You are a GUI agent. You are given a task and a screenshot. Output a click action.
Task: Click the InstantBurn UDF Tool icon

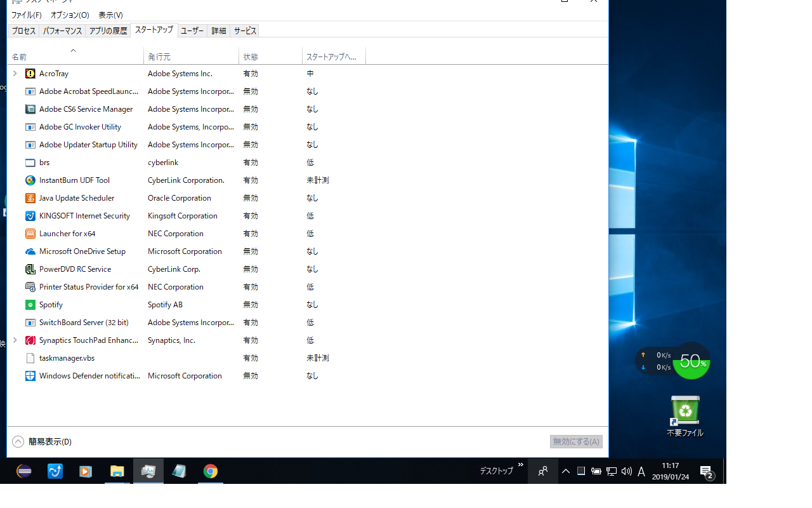[x=30, y=180]
